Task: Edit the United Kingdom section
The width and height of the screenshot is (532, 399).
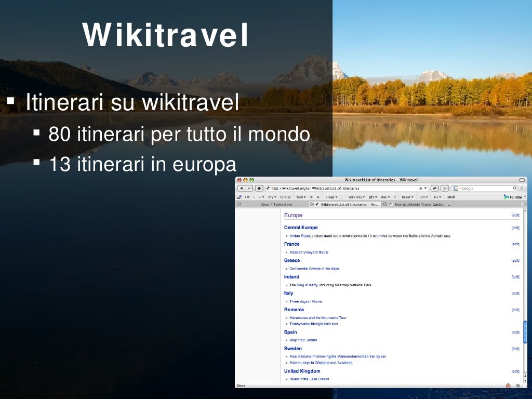Action: click(515, 371)
